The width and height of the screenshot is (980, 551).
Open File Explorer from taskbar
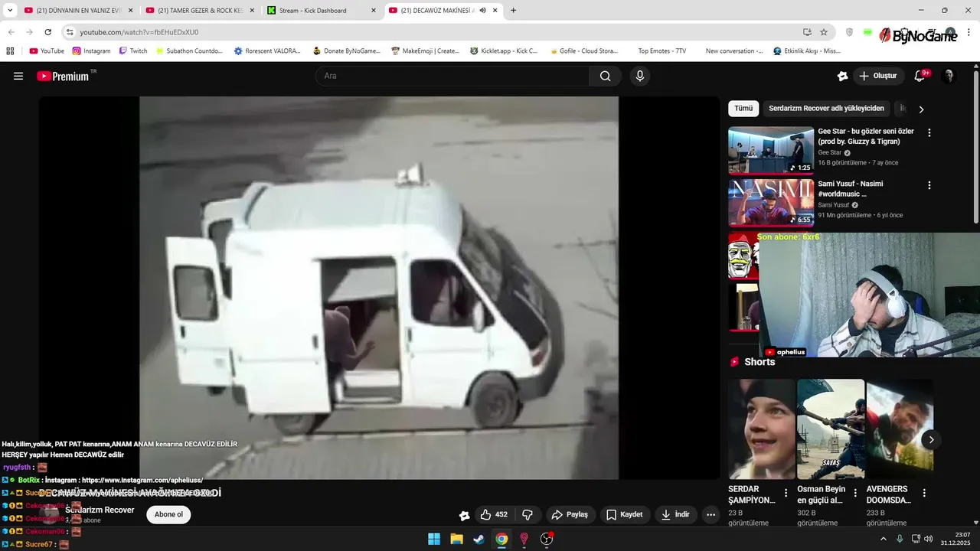click(x=456, y=539)
